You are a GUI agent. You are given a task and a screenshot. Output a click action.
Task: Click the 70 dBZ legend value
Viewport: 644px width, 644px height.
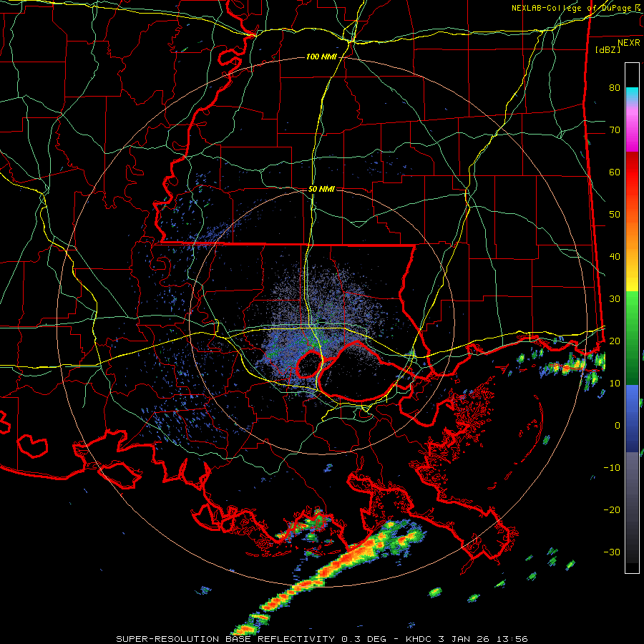coord(615,130)
